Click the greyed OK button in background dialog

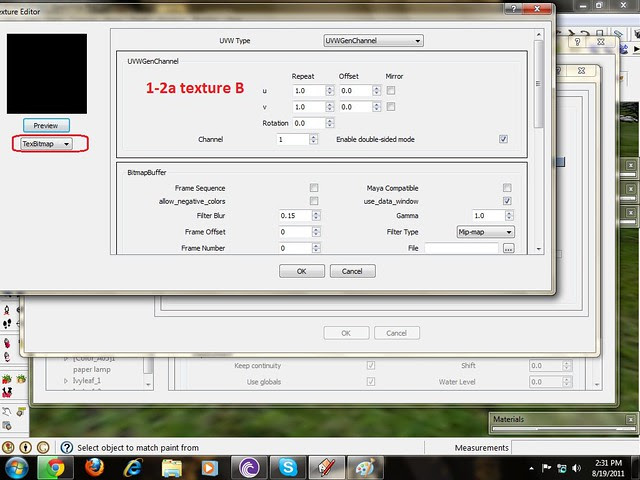[346, 333]
